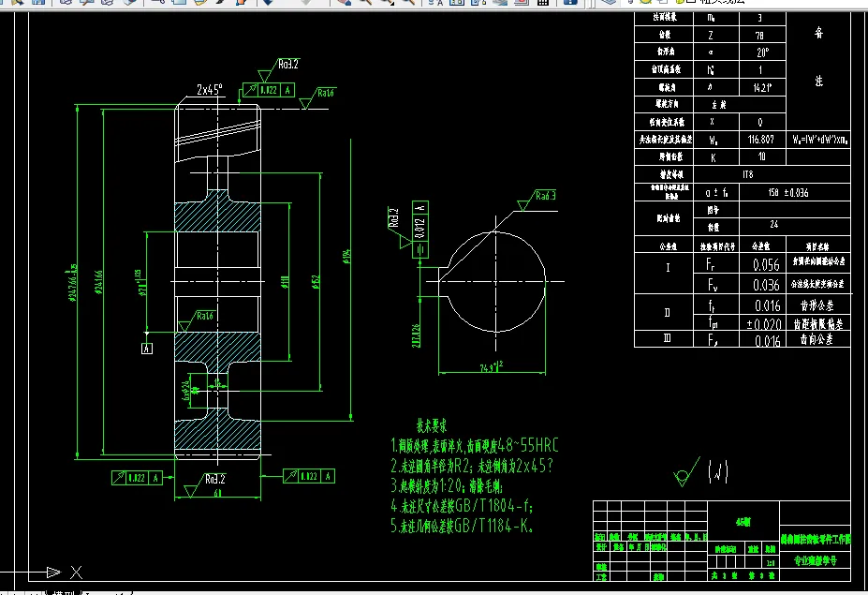Screen dimensions: 868x595
Task: Click the Fr symbol cell
Action: point(716,264)
